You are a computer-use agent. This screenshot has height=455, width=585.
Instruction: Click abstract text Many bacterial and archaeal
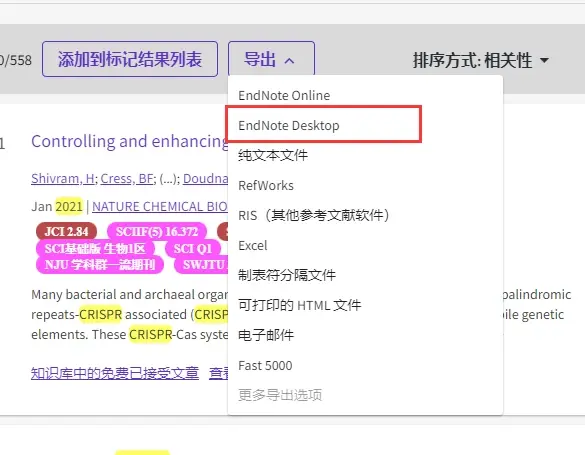click(112, 295)
